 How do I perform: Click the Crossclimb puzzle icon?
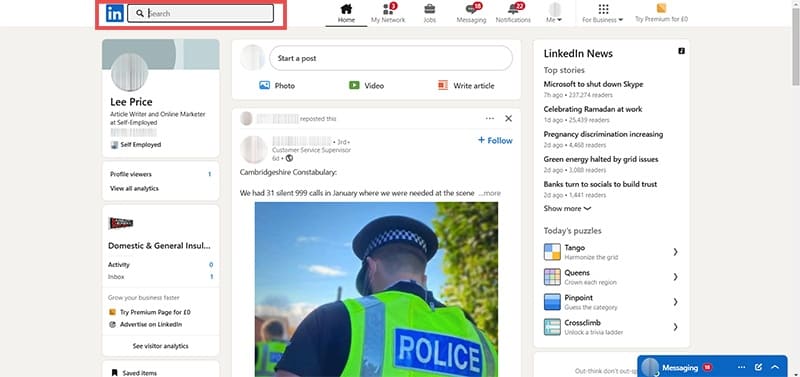pos(552,326)
